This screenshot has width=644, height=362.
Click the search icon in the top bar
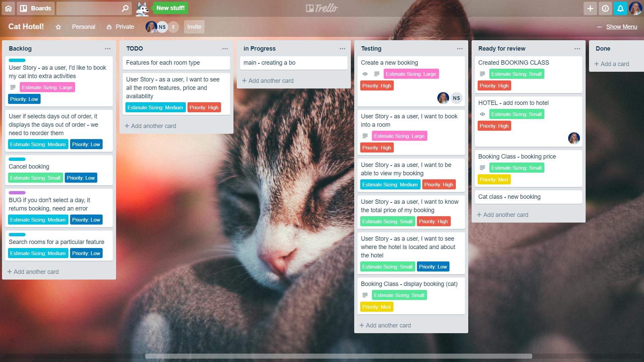point(125,8)
